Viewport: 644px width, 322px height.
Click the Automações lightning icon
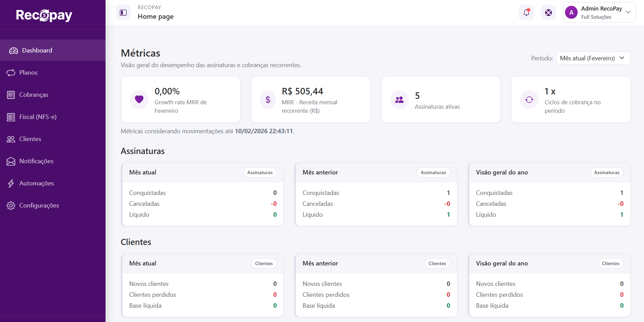coord(11,183)
